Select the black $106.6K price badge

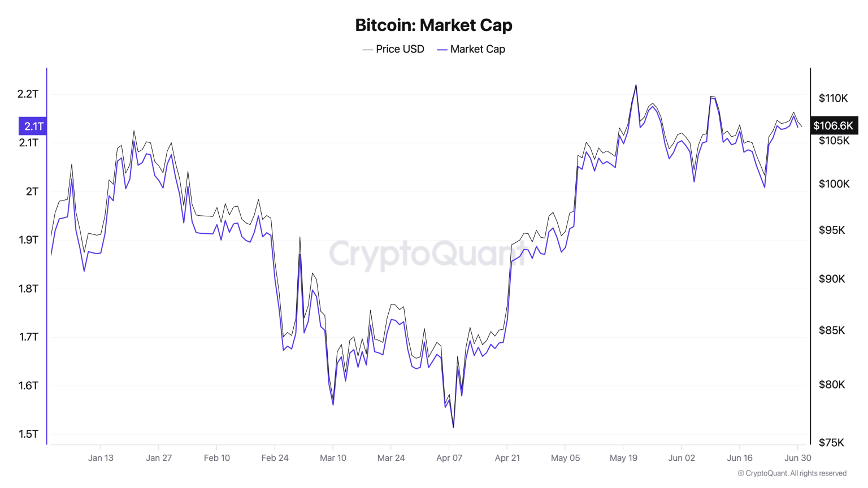[834, 125]
